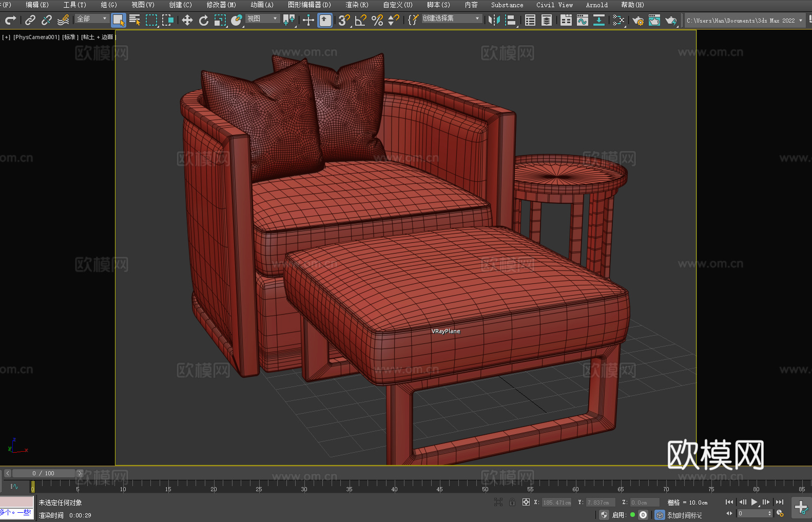The image size is (812, 522).
Task: Click the Y coordinate field
Action: pyautogui.click(x=601, y=502)
